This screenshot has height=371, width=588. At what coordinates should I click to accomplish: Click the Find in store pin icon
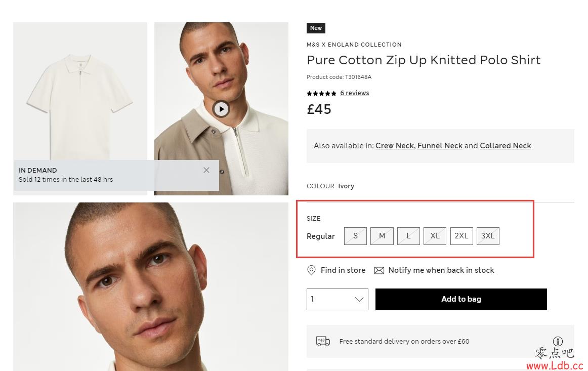pyautogui.click(x=311, y=270)
